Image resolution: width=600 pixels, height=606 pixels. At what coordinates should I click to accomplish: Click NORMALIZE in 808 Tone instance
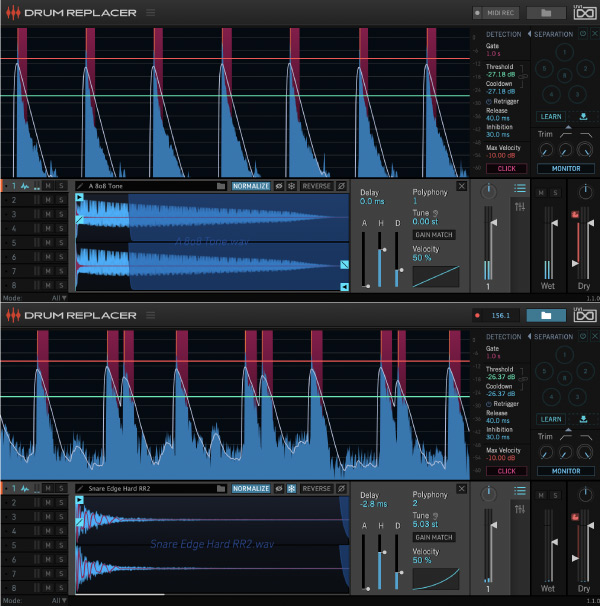coord(251,186)
